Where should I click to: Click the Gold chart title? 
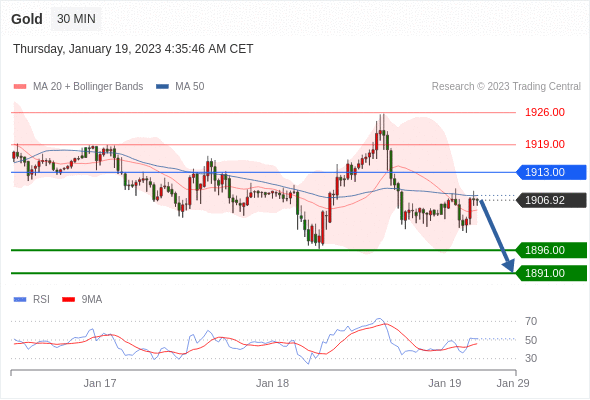click(27, 19)
